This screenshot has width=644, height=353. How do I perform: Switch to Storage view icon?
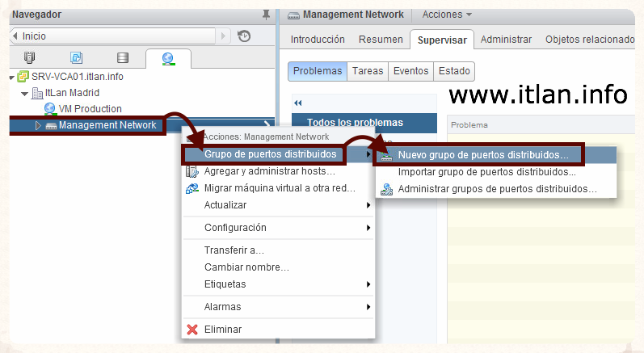(123, 58)
